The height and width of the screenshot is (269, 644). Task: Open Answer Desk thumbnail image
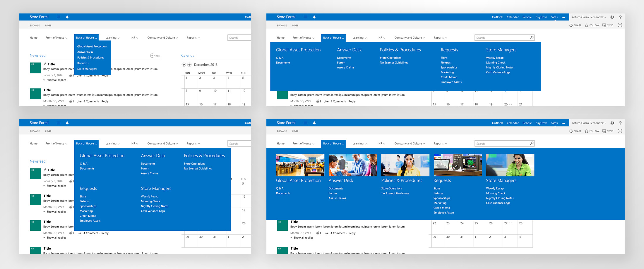point(353,165)
